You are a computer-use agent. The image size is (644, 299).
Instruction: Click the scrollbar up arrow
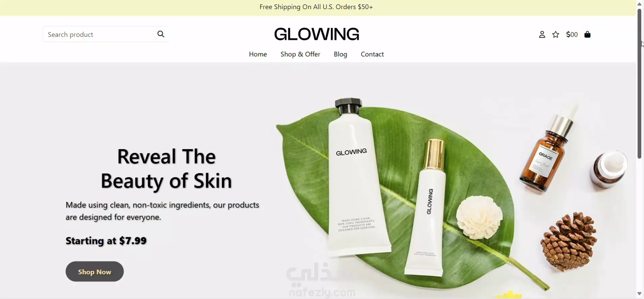click(x=639, y=4)
